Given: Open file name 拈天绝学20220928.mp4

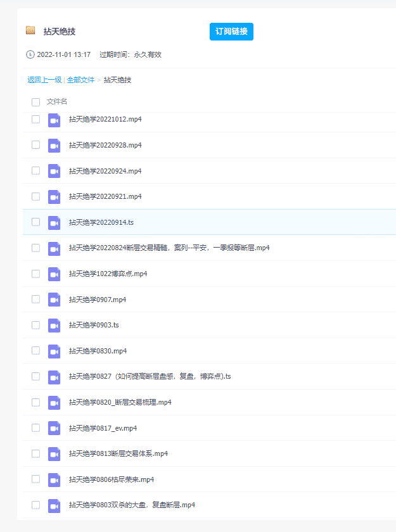Looking at the screenshot, I should click(105, 145).
